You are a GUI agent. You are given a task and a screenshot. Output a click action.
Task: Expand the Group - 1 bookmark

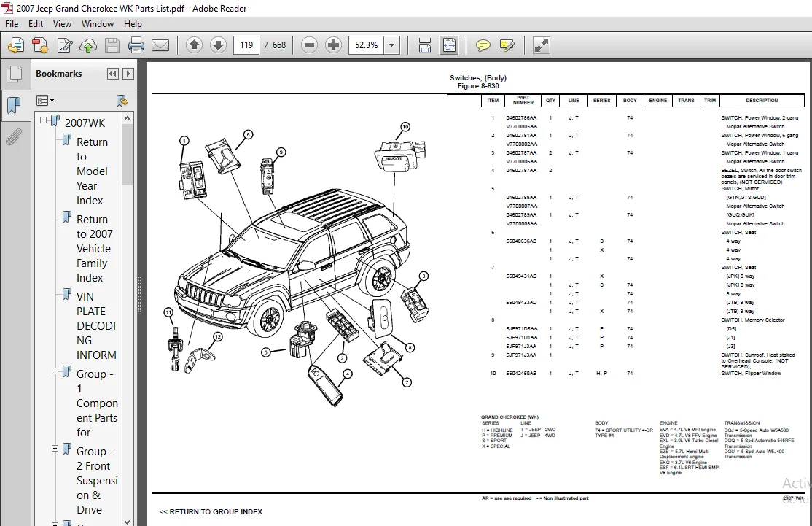coord(55,371)
